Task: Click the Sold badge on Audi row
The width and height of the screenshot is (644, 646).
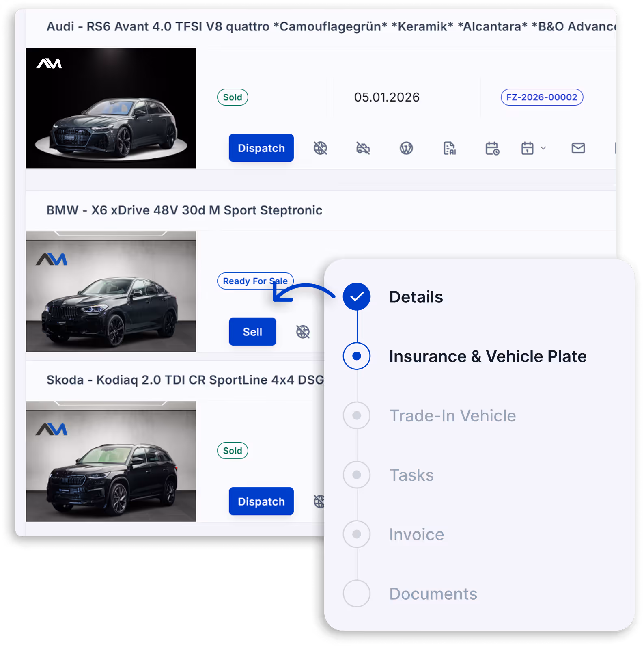Action: tap(233, 97)
